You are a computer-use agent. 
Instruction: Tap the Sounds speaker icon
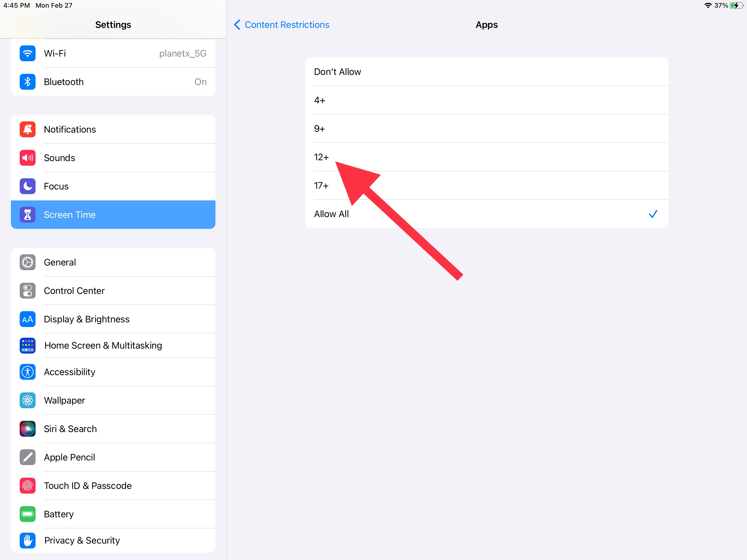(27, 158)
